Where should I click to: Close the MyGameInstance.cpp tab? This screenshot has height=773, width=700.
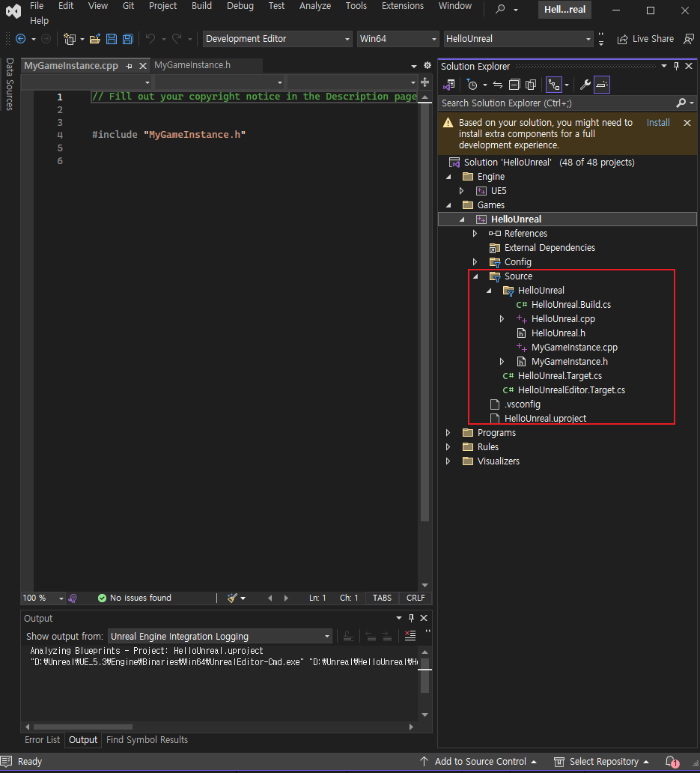point(143,66)
